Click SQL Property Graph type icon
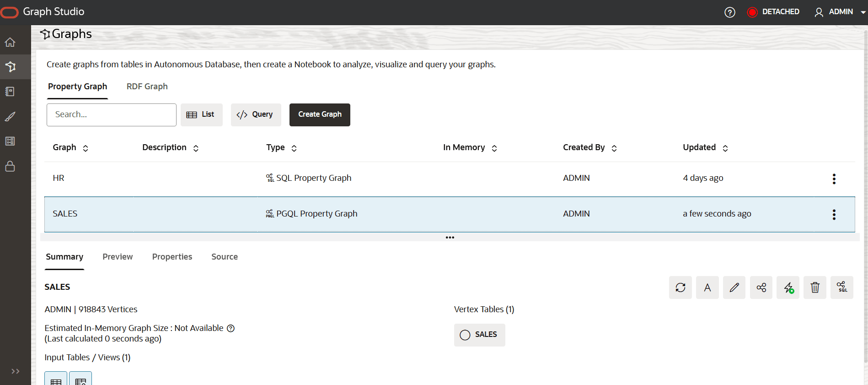This screenshot has width=868, height=385. (270, 178)
